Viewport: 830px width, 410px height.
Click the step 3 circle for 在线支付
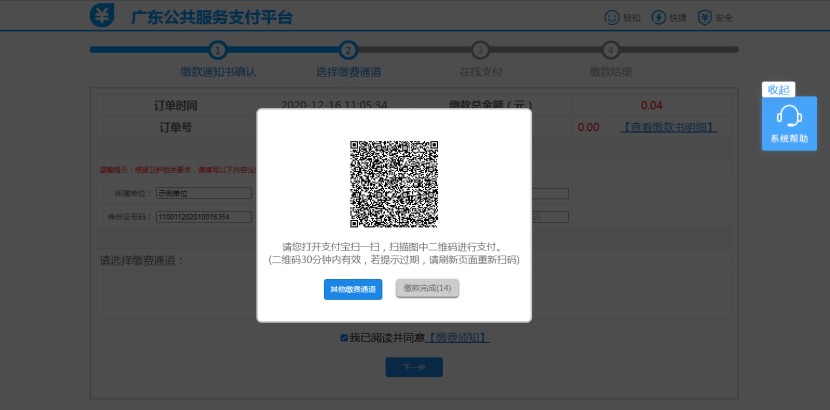[x=480, y=49]
